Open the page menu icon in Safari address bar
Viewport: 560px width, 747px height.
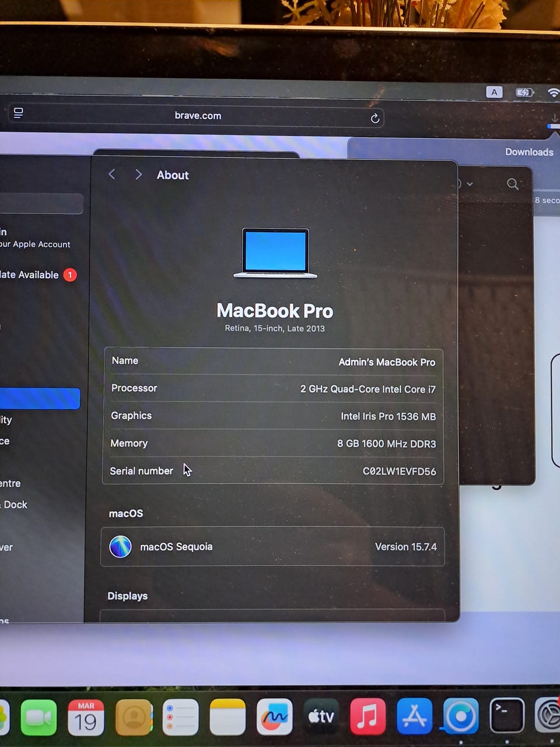tap(19, 113)
